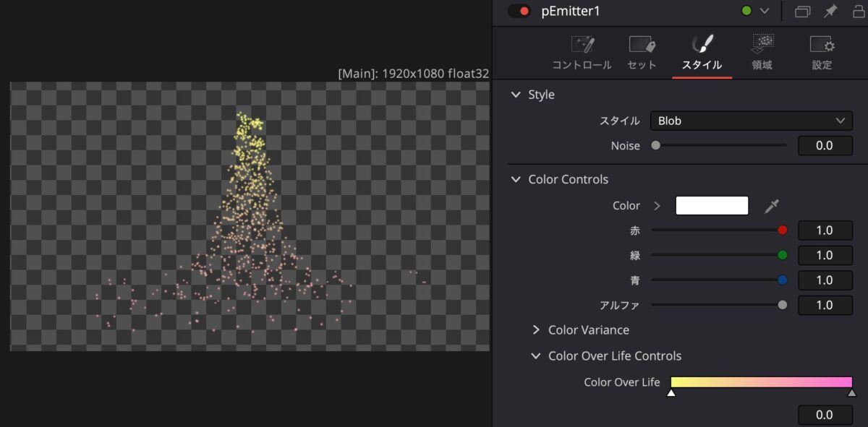The image size is (868, 427).
Task: Collapse the Color Controls section
Action: pos(516,179)
